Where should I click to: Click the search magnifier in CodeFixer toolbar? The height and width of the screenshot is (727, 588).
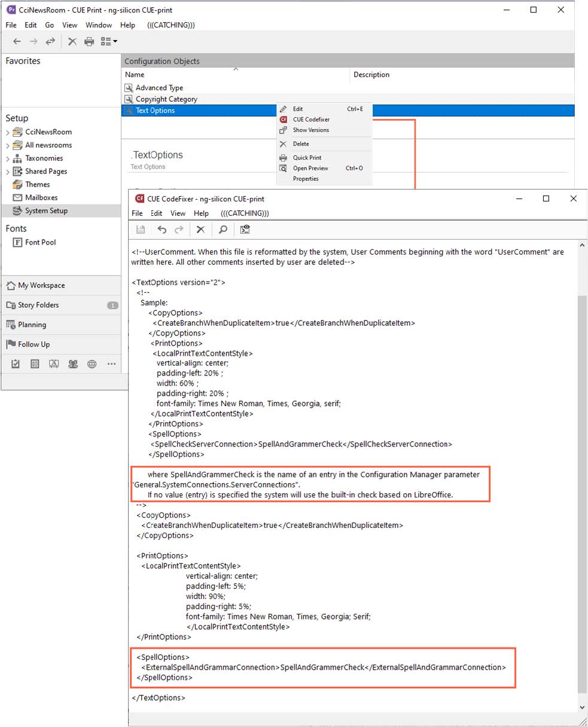(x=223, y=230)
